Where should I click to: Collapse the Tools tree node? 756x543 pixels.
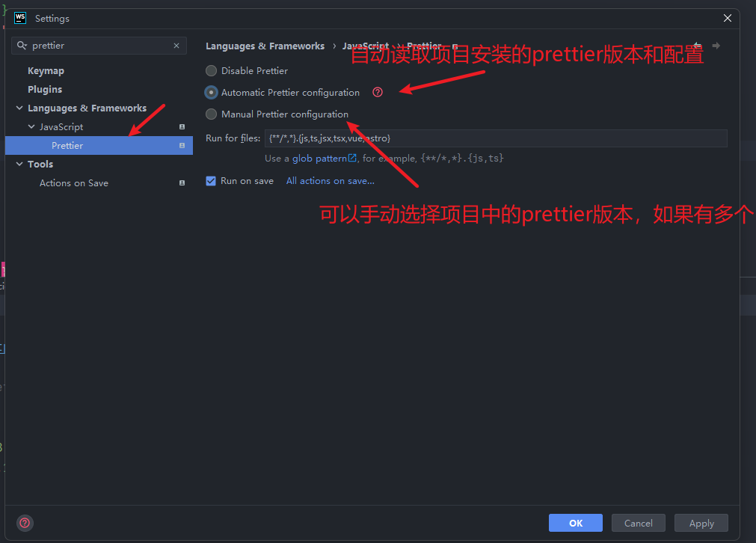19,164
